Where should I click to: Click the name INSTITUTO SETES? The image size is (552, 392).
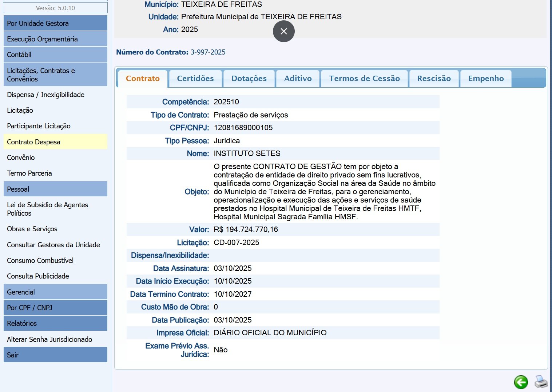247,153
